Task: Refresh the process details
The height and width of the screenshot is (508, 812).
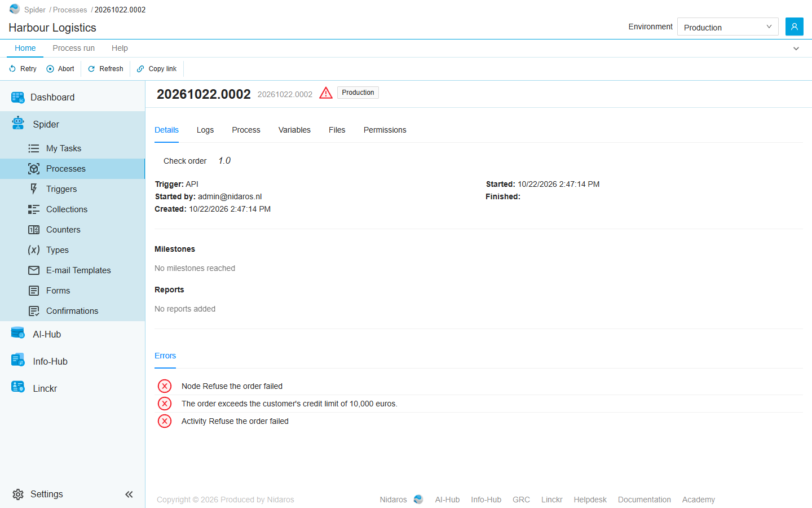Action: pos(105,69)
